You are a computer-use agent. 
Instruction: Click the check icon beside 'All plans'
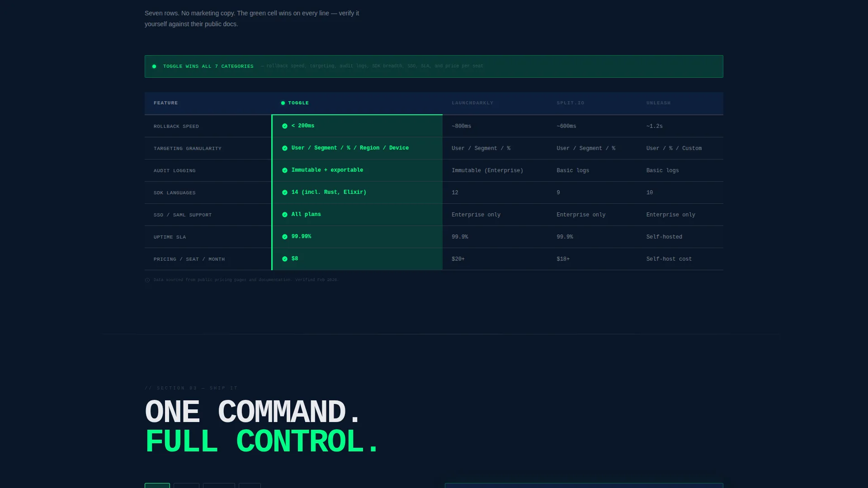285,215
